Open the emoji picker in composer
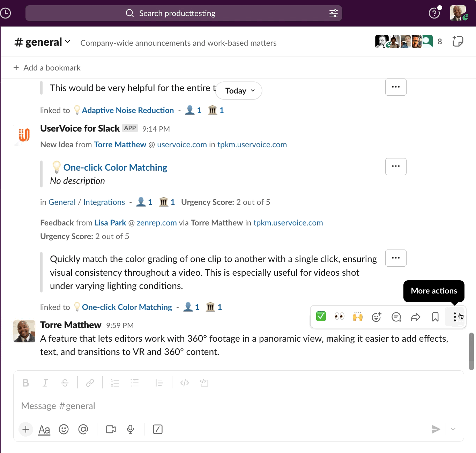This screenshot has width=476, height=453. (x=64, y=429)
